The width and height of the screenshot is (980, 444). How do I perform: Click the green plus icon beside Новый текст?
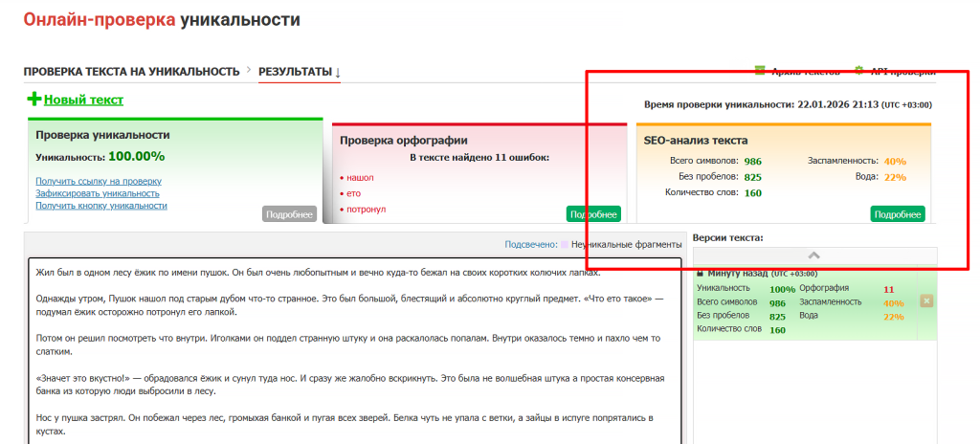(33, 99)
